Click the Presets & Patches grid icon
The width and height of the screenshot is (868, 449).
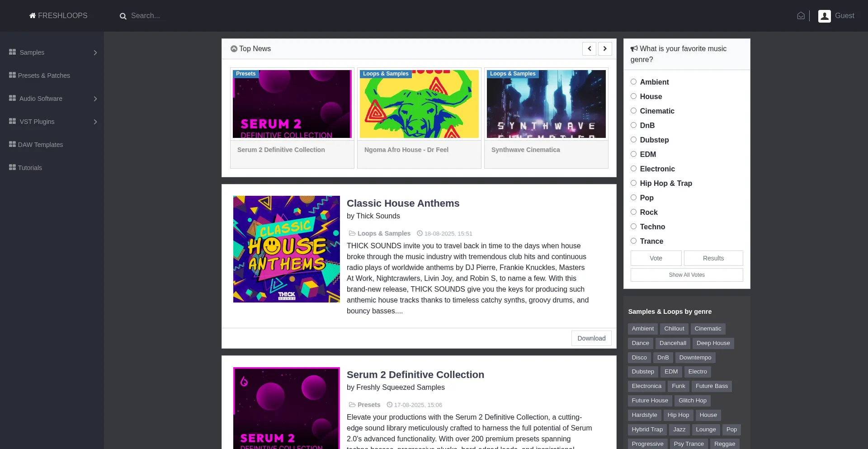(x=12, y=75)
